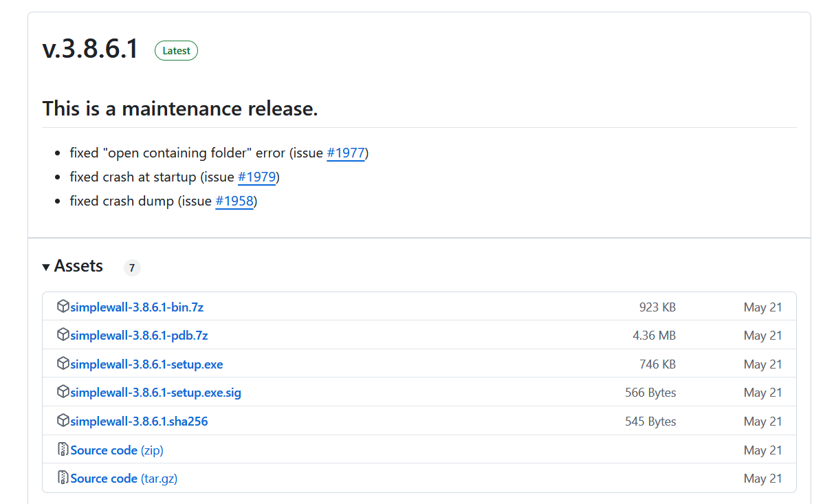Download Source code (zip)
Screen dimensions: 836x504
coord(117,450)
